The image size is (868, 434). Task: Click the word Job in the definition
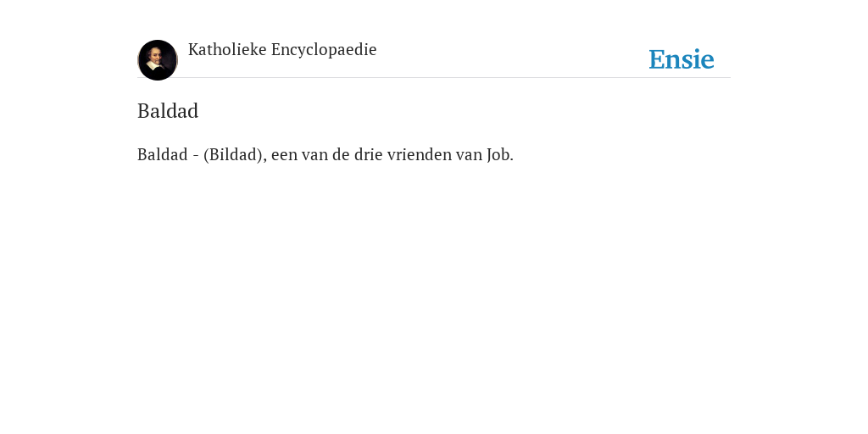coord(500,155)
